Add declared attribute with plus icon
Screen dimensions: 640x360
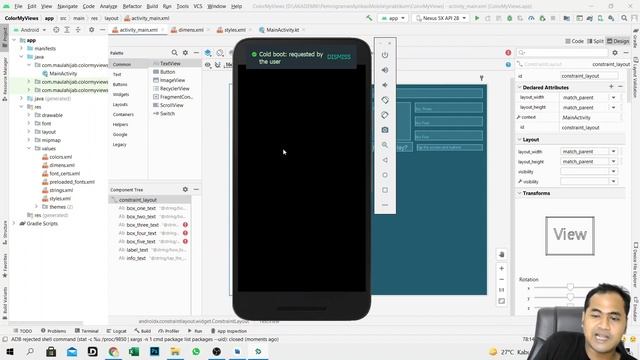(611, 87)
